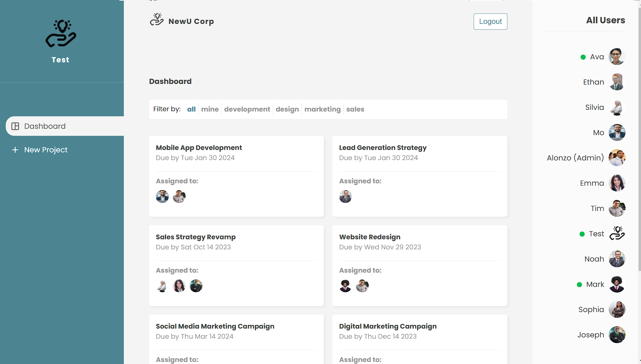Click the first assignee on Mobile App Development

162,196
